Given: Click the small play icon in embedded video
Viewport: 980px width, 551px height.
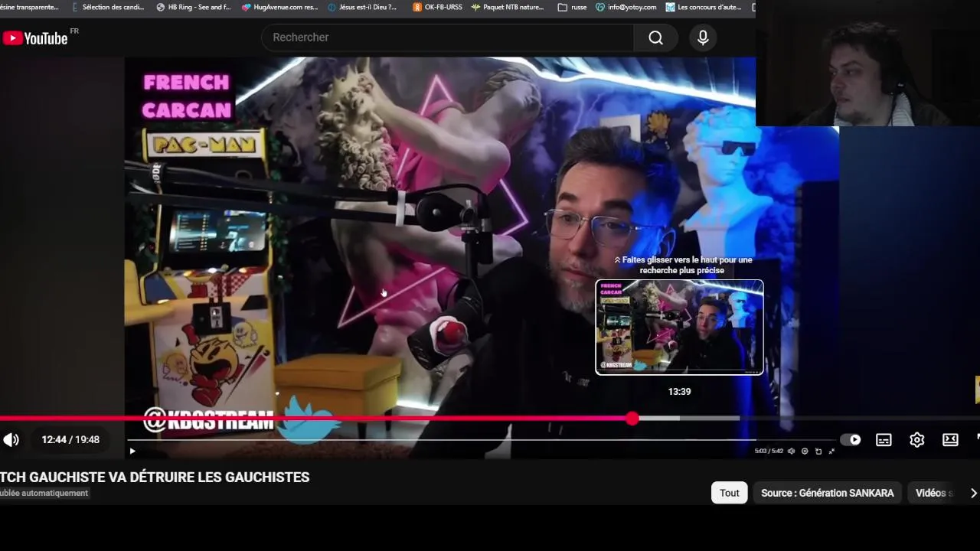Looking at the screenshot, I should 132,452.
